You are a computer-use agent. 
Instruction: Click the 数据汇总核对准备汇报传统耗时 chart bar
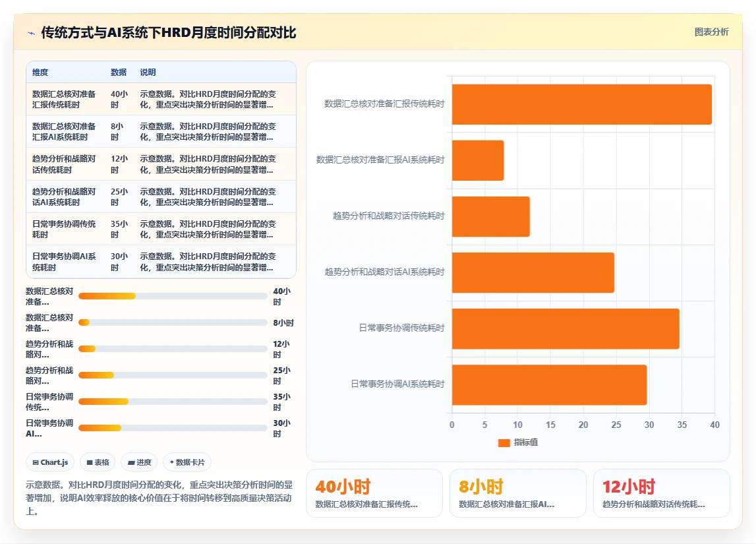click(x=582, y=104)
